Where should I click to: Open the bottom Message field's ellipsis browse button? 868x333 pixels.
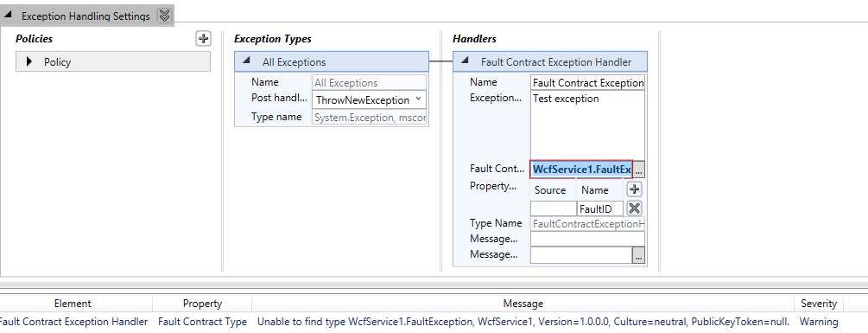[x=638, y=255]
